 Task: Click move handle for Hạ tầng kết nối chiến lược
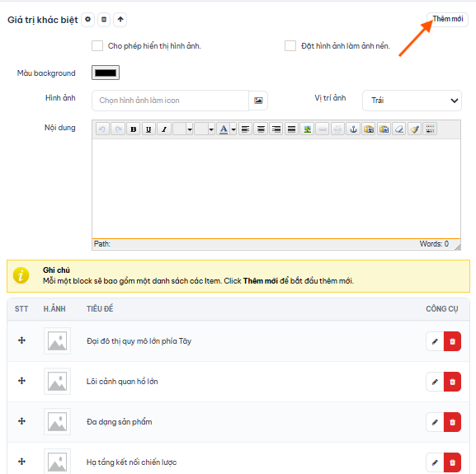tap(21, 462)
